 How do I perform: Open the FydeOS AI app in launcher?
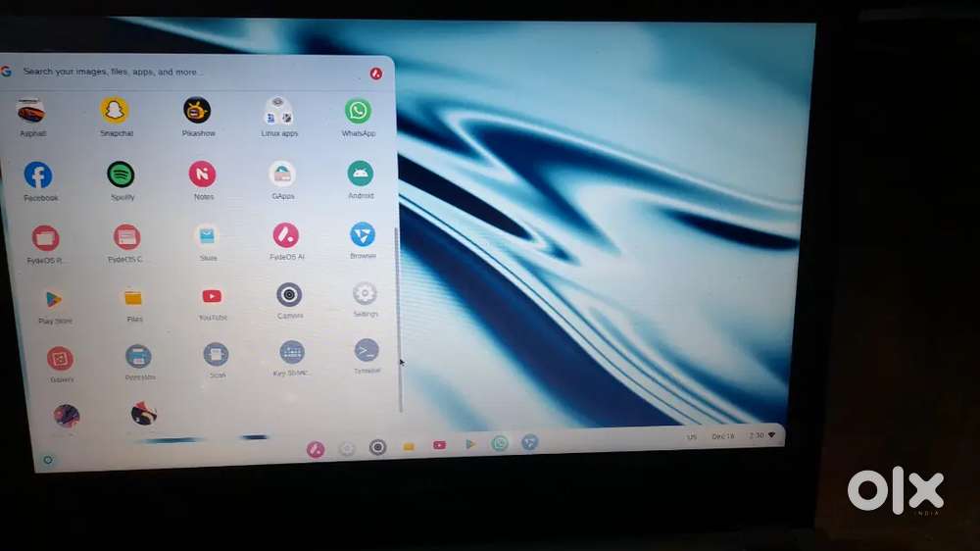pyautogui.click(x=286, y=235)
